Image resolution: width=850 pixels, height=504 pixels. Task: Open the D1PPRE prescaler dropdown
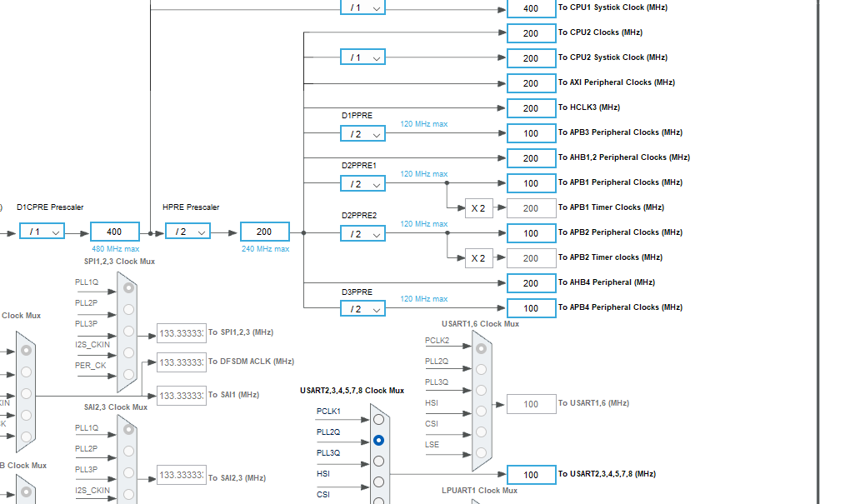[x=362, y=133]
